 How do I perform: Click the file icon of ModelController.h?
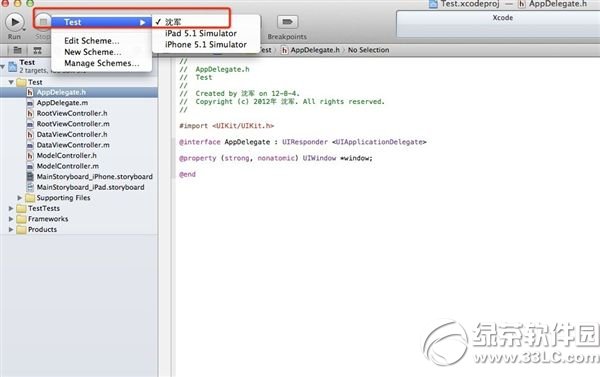[x=30, y=155]
